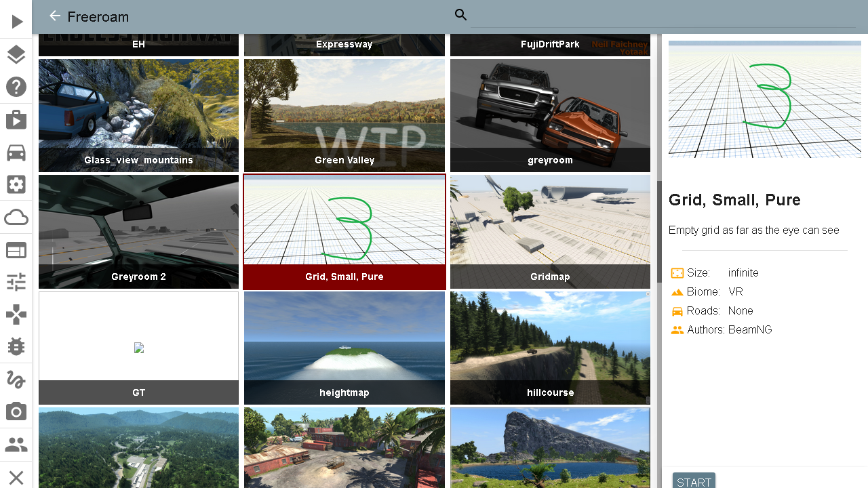Click the Authors people icon in details
Image resolution: width=868 pixels, height=488 pixels.
tap(677, 330)
